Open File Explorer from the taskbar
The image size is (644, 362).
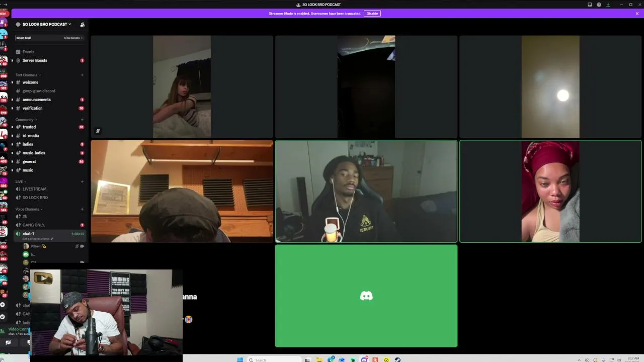[x=319, y=359]
